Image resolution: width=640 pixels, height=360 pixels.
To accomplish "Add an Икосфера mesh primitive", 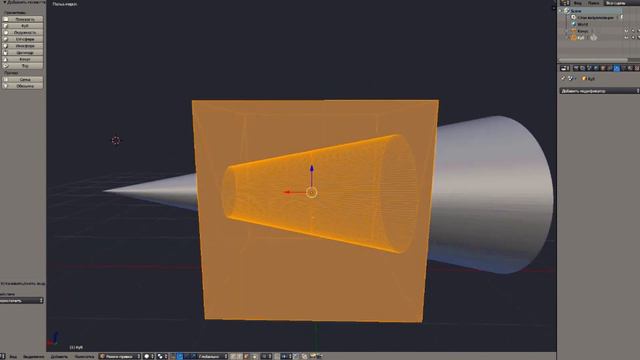I will pos(23,46).
